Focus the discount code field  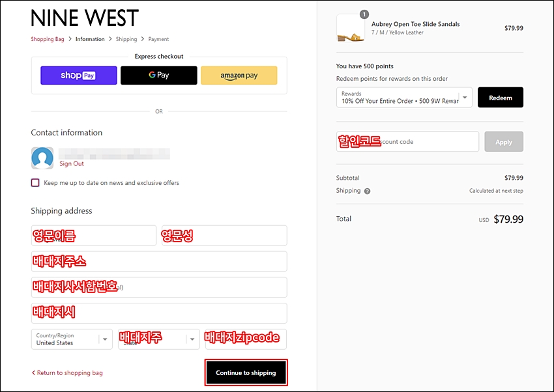tap(408, 142)
